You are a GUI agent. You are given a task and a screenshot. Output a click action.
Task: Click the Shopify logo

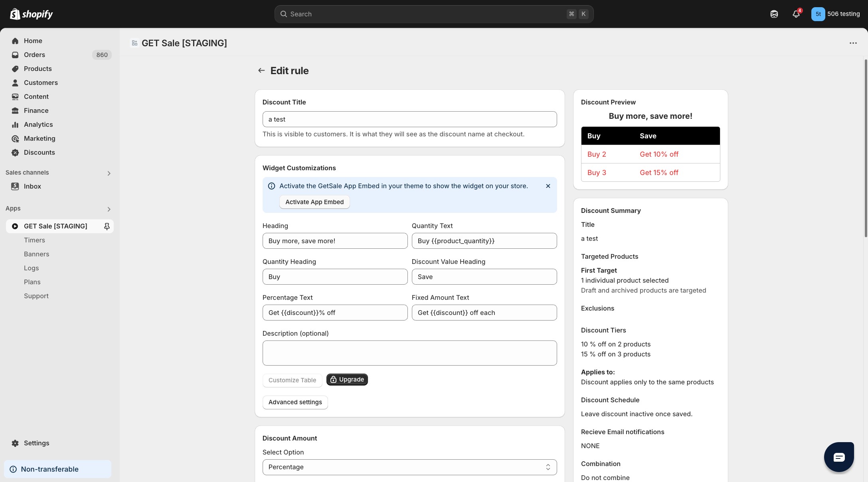click(32, 14)
